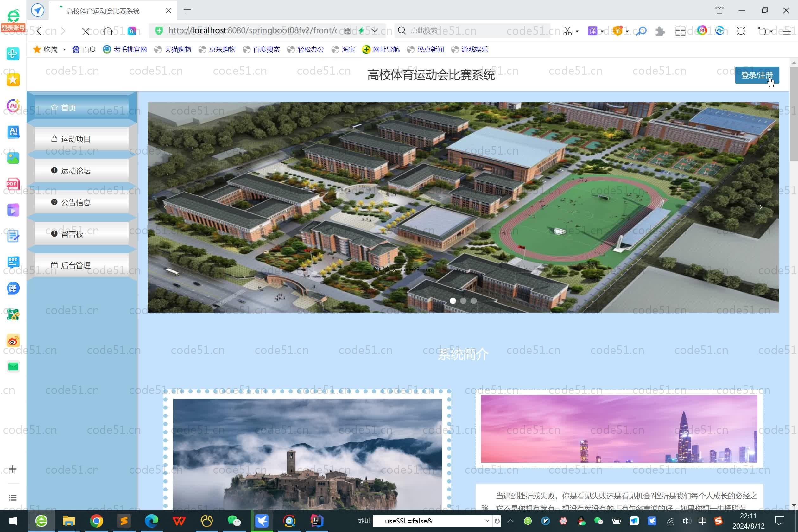Screen dimensions: 798x532
Task: Expand the undo restore dropdown arrow
Action: (x=771, y=32)
